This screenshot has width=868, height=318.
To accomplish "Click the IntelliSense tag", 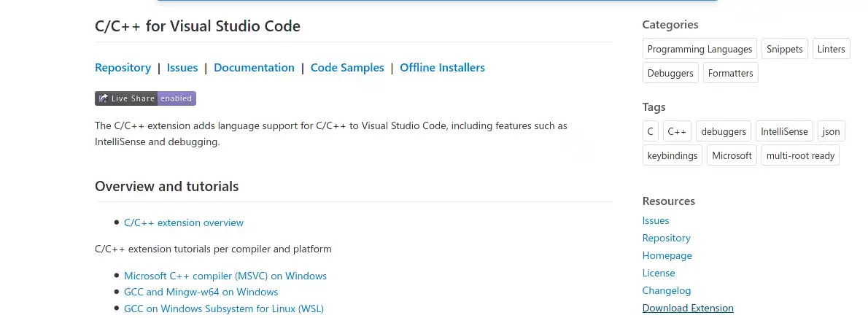I will pyautogui.click(x=784, y=131).
